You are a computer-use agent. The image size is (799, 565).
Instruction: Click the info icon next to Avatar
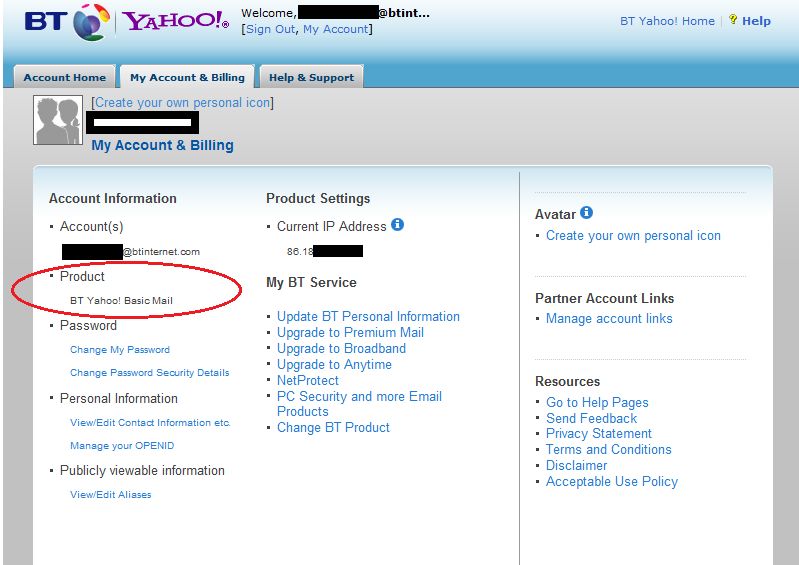click(587, 212)
